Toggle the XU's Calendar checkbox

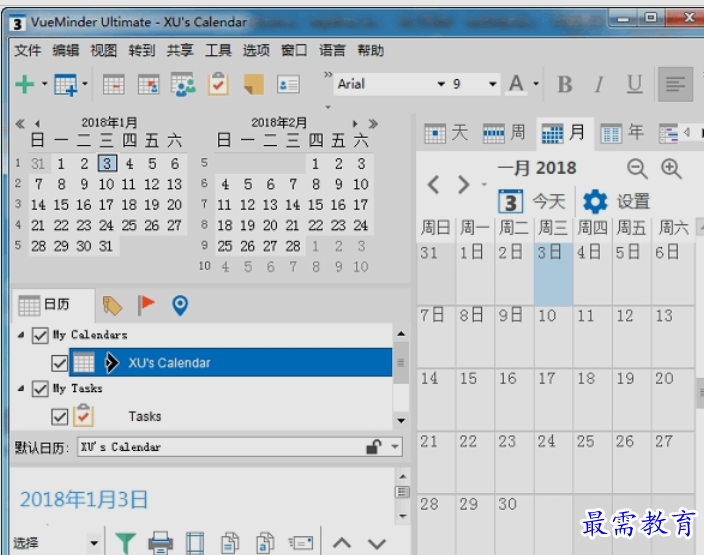click(59, 362)
